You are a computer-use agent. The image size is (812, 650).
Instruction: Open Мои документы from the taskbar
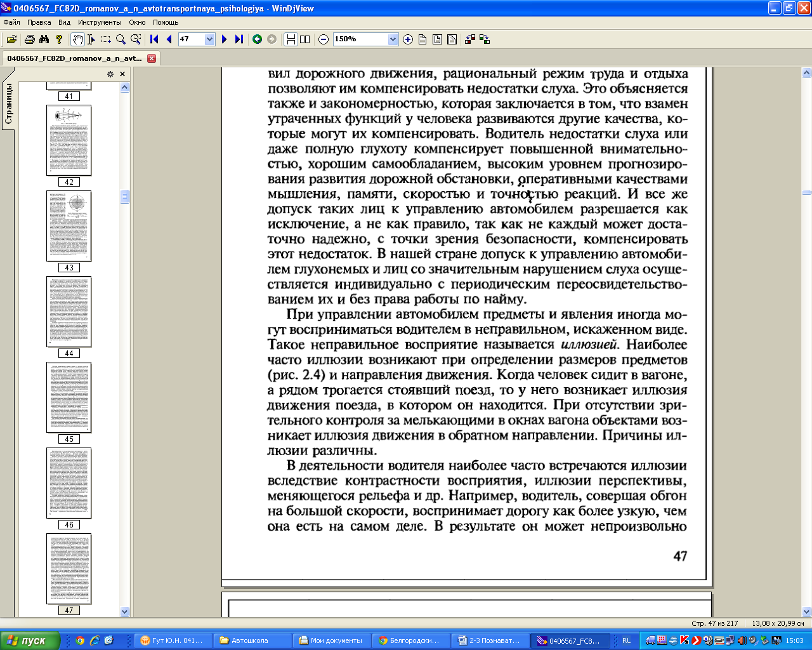tap(331, 640)
